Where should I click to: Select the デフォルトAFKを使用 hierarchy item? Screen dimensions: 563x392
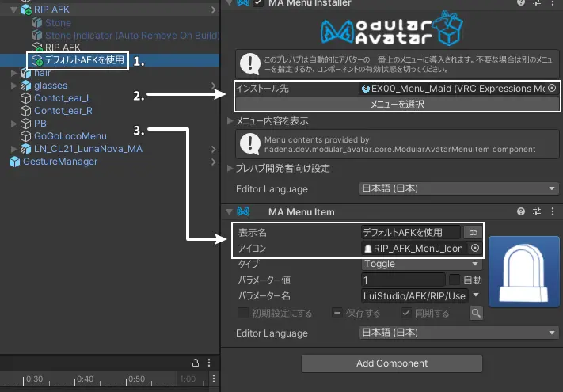click(85, 60)
